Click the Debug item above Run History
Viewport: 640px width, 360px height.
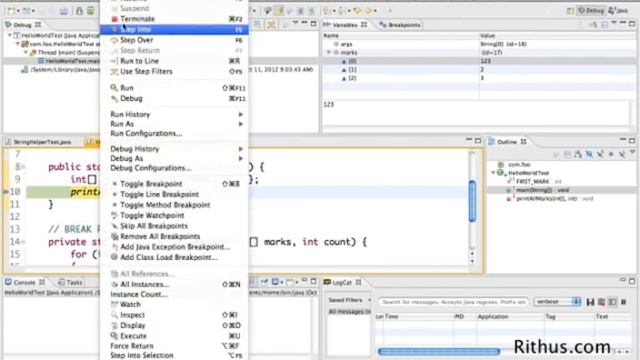[x=174, y=98]
